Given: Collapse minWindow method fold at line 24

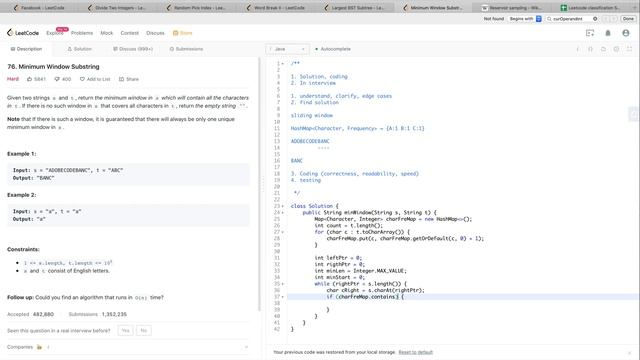Looking at the screenshot, I should (283, 213).
